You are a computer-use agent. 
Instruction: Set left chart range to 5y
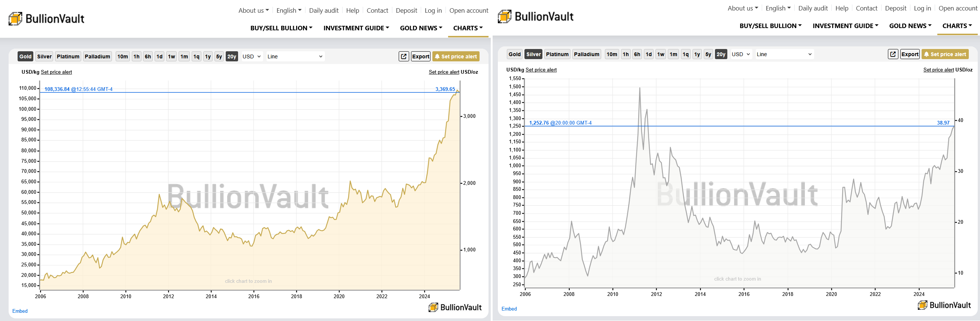point(219,56)
